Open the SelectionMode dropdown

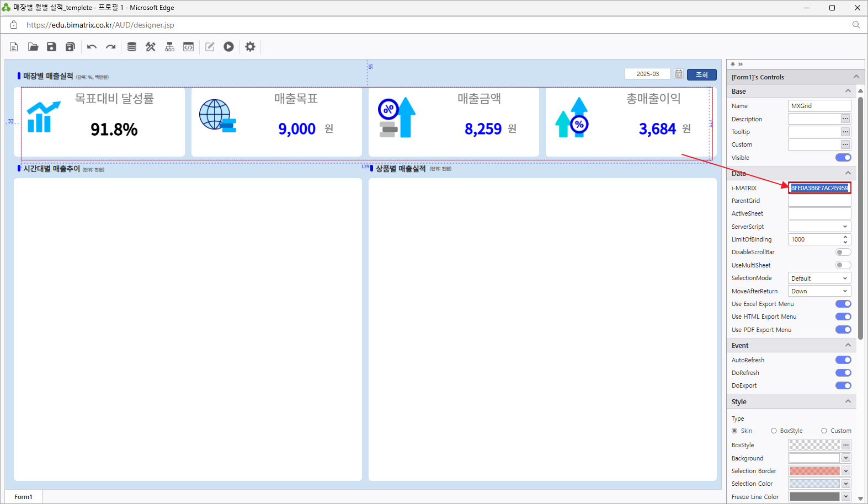tap(819, 278)
